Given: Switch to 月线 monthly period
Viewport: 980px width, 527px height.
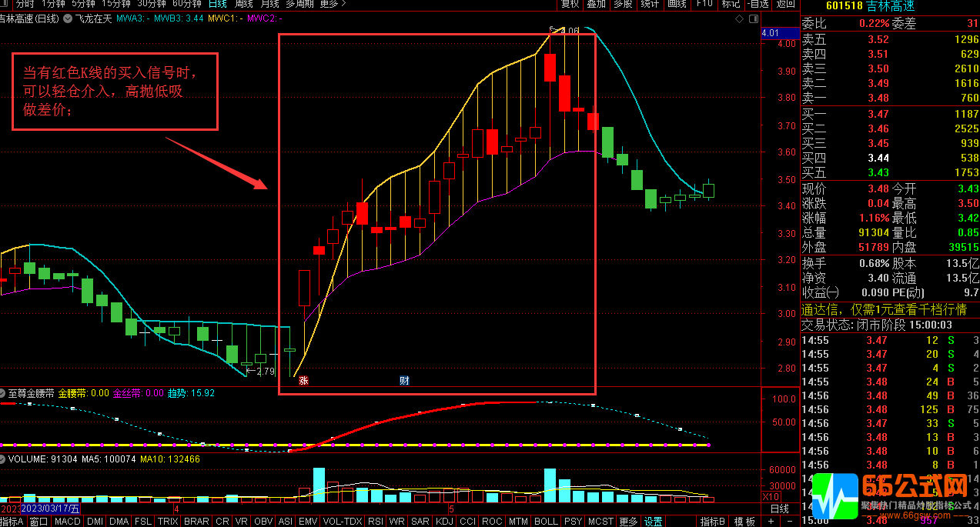Looking at the screenshot, I should [x=269, y=4].
